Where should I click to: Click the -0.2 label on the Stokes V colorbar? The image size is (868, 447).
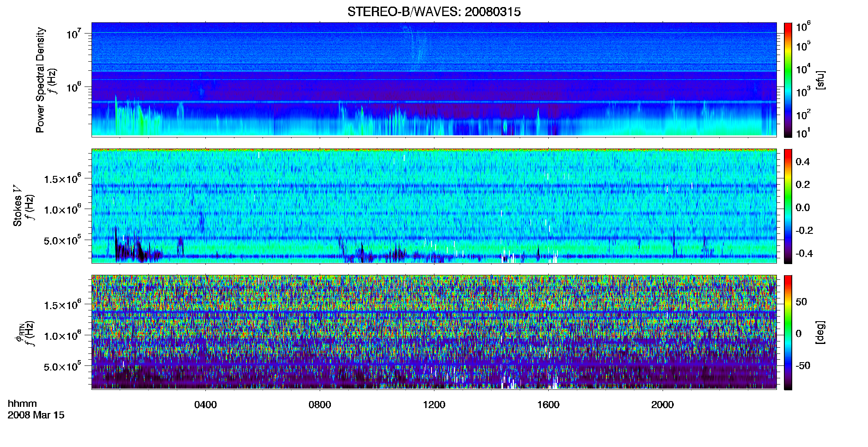[804, 231]
